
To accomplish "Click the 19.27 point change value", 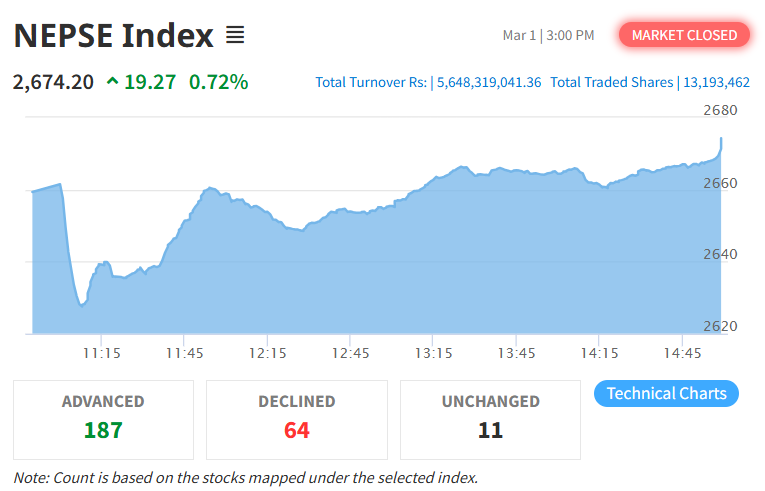I will click(150, 82).
